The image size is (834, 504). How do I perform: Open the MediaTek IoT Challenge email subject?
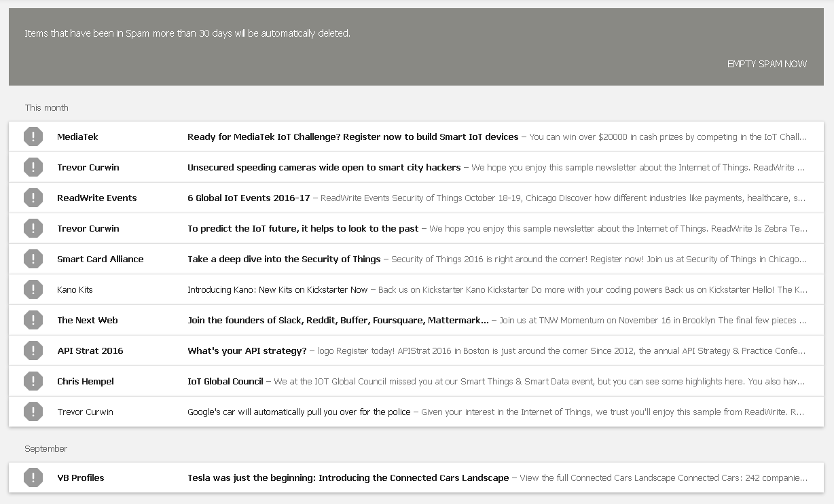352,137
